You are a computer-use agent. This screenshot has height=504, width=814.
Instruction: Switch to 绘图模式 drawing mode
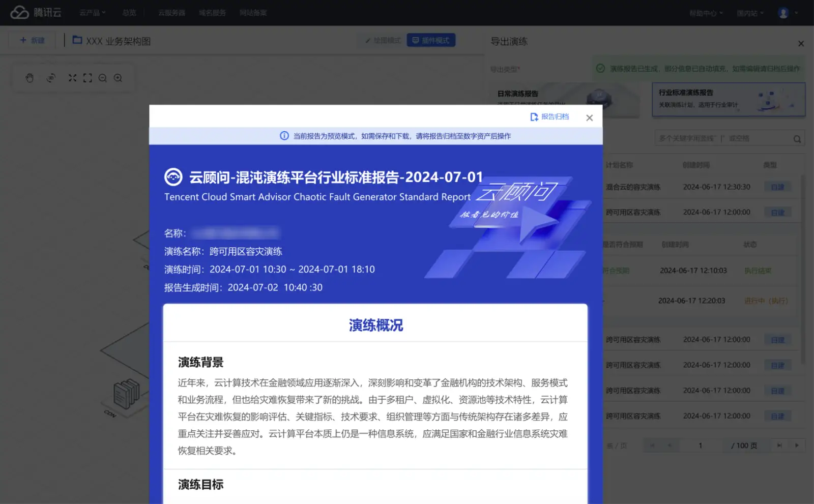tap(383, 40)
